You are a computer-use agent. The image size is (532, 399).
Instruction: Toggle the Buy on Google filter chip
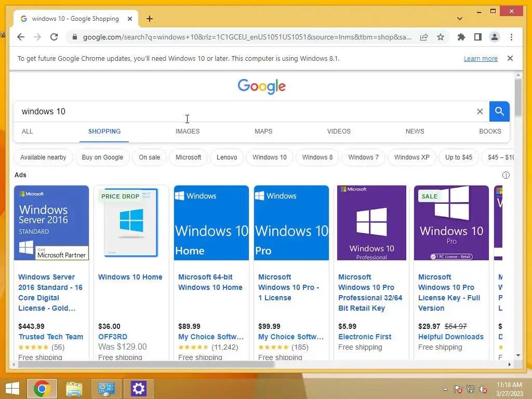point(102,157)
